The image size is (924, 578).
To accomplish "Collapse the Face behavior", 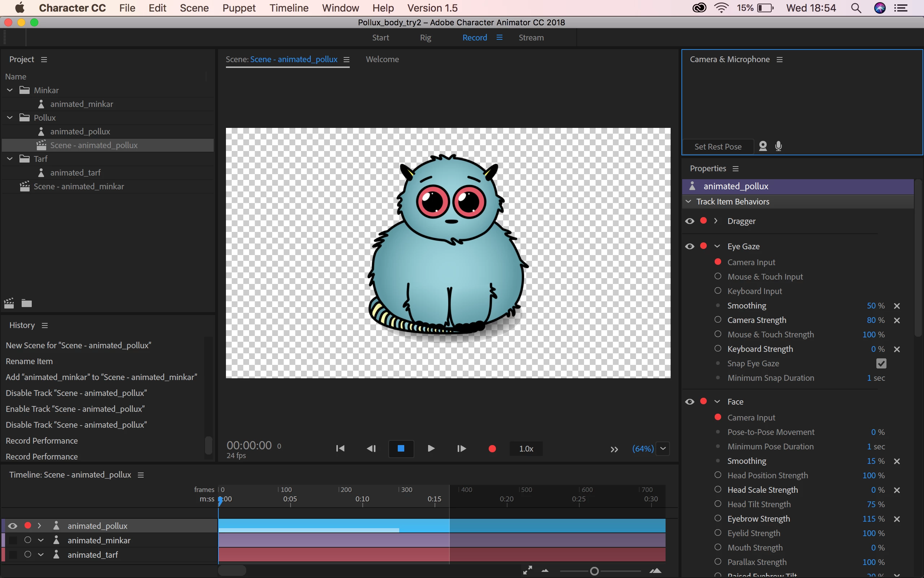I will point(717,401).
